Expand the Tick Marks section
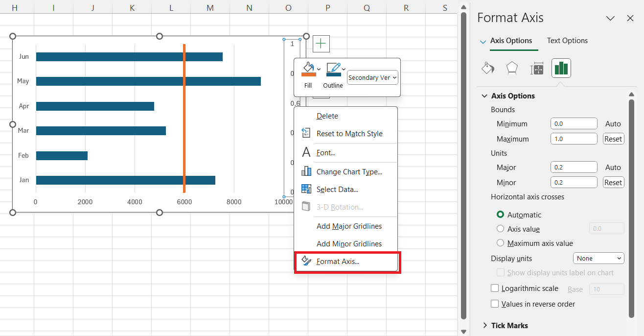This screenshot has width=644, height=336. [485, 325]
